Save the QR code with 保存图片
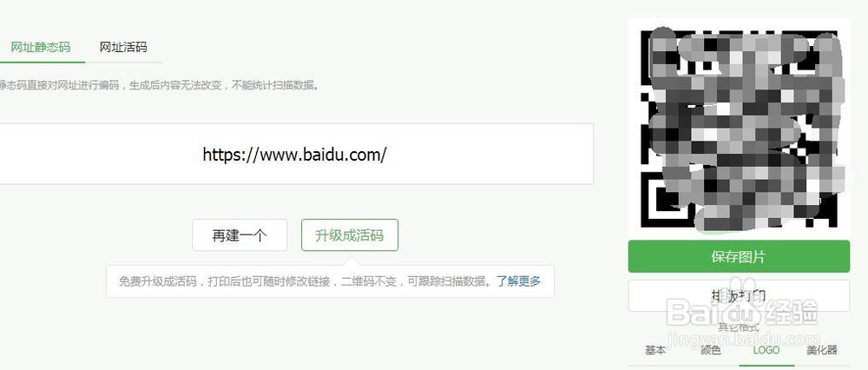 pyautogui.click(x=739, y=256)
